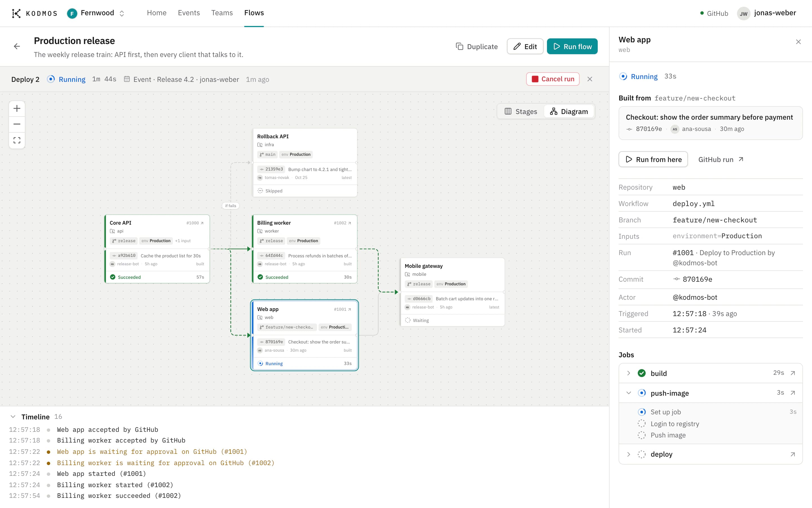Select the Mobile gateway node
Viewport: 812px width, 508px height.
click(452, 292)
